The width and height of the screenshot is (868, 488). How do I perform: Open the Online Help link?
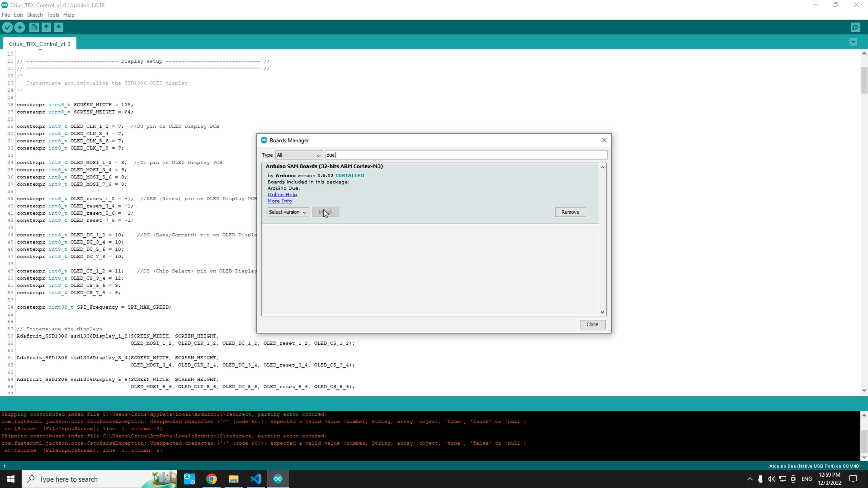(x=282, y=194)
